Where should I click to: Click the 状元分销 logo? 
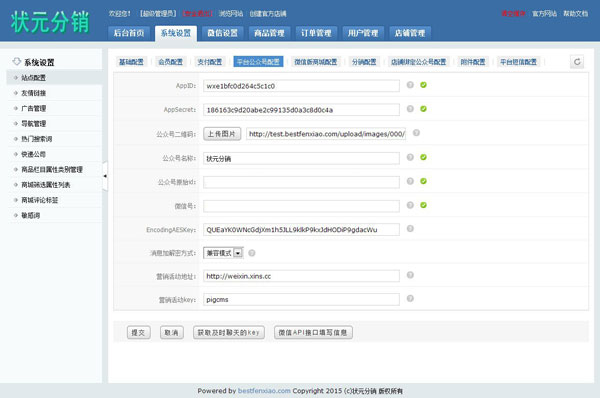pos(50,22)
